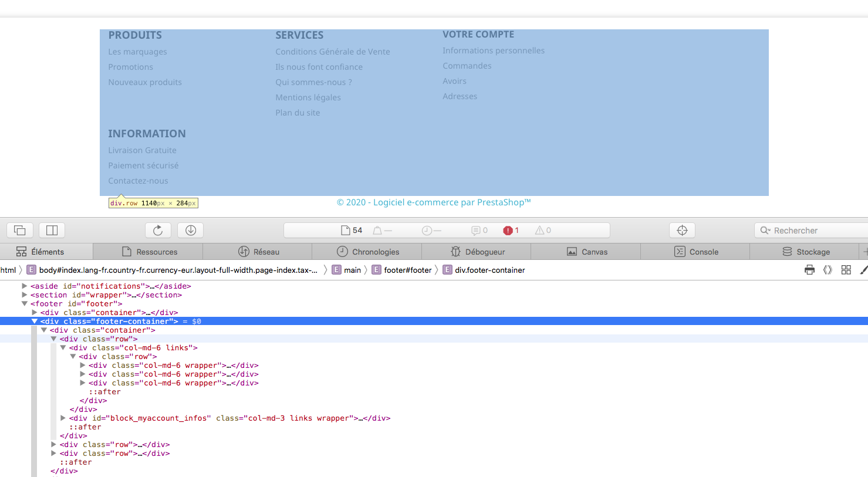Collapse the selected div class="footer-container" node
The image size is (868, 477).
pos(35,322)
